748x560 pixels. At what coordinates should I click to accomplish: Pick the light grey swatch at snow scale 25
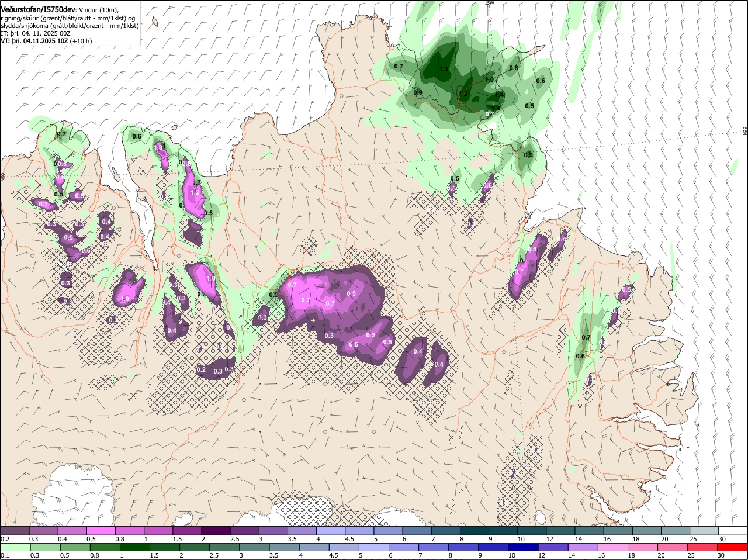[704, 531]
